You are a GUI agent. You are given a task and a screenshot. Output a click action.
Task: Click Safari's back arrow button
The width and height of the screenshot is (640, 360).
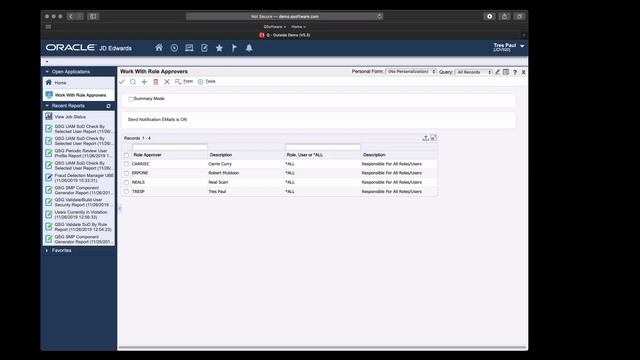point(71,16)
